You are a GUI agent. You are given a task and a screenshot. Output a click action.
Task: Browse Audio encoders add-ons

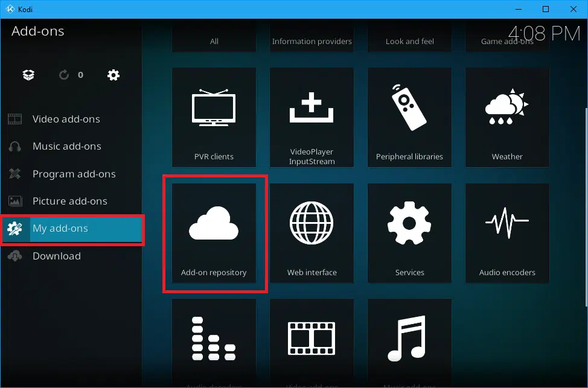(x=507, y=233)
